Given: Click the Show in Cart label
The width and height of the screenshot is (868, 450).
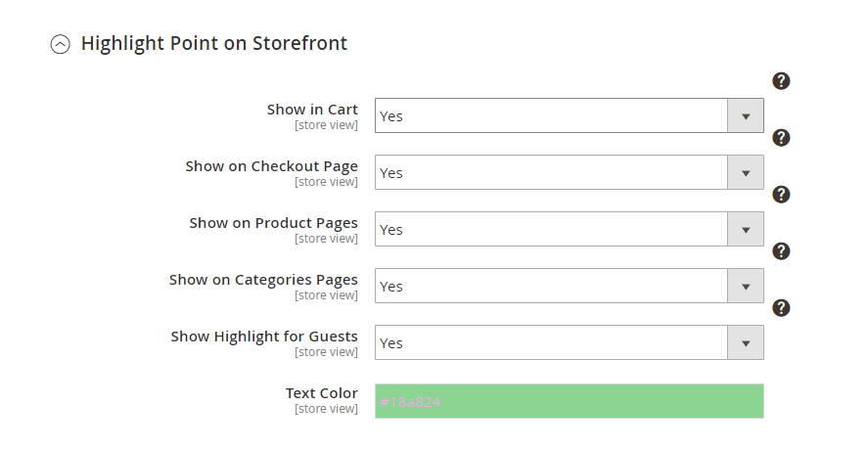Looking at the screenshot, I should (x=312, y=110).
